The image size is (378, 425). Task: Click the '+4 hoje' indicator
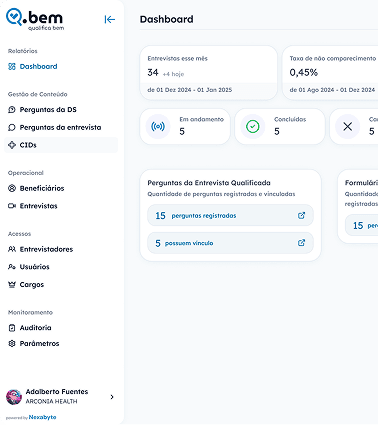(x=173, y=74)
